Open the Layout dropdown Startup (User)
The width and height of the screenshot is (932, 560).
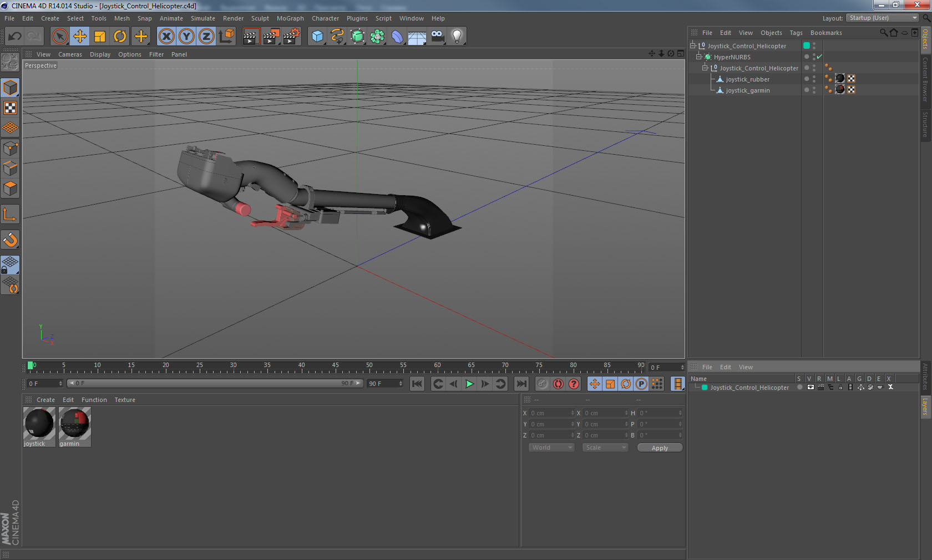[x=883, y=18]
